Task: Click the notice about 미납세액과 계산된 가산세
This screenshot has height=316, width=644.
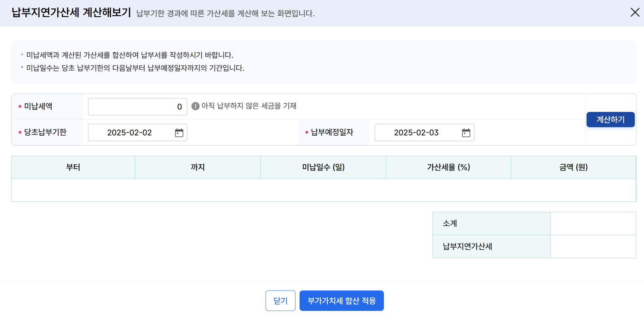Action: pos(130,55)
